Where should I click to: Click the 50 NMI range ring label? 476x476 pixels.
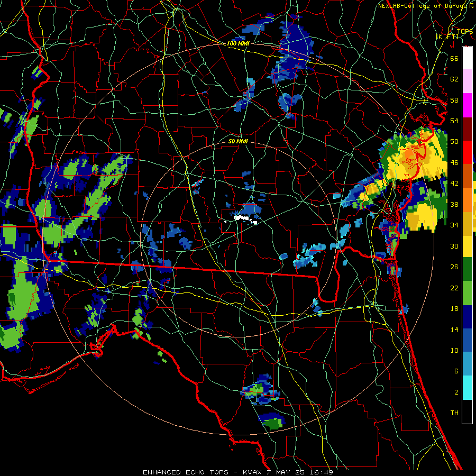[238, 141]
